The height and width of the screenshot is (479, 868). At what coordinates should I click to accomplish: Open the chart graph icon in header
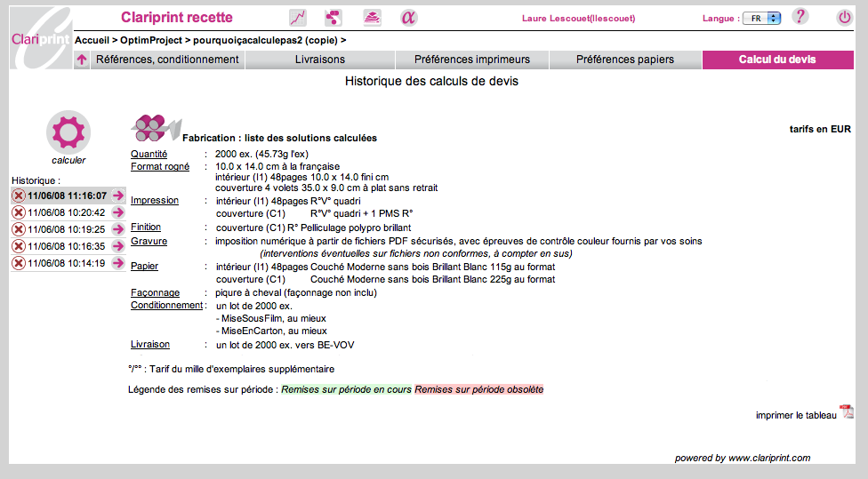pyautogui.click(x=298, y=18)
